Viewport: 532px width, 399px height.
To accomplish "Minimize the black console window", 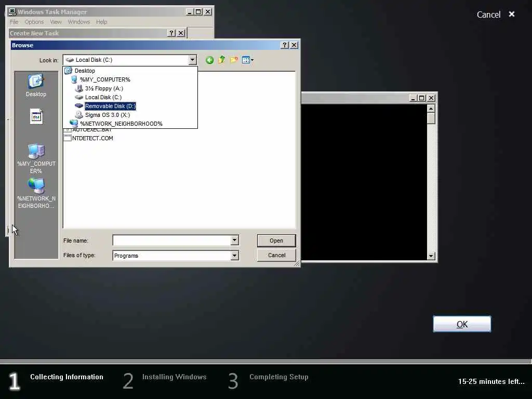I will point(413,98).
